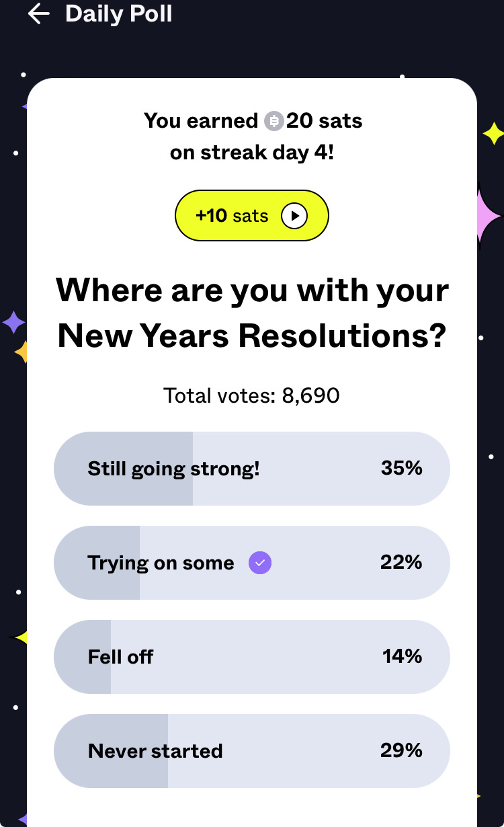Choose the "Trying on some" option label
The height and width of the screenshot is (827, 504).
coord(161,563)
